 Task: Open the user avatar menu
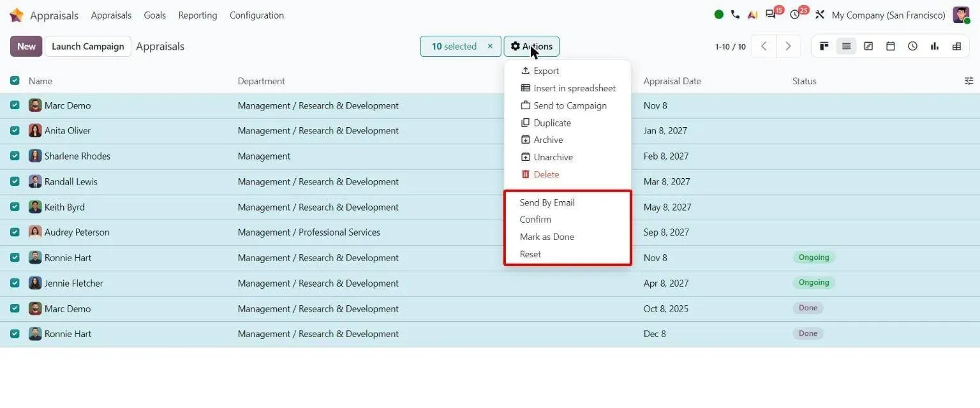pyautogui.click(x=961, y=15)
